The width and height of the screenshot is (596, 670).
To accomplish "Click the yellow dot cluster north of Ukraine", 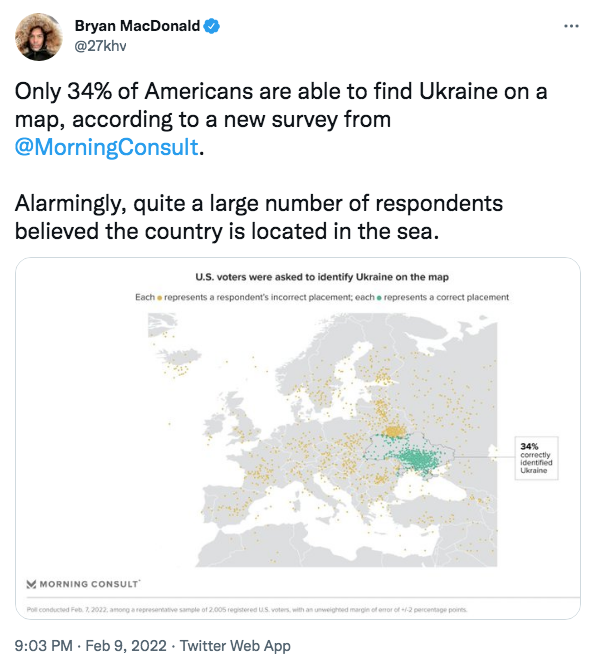I will tap(393, 432).
